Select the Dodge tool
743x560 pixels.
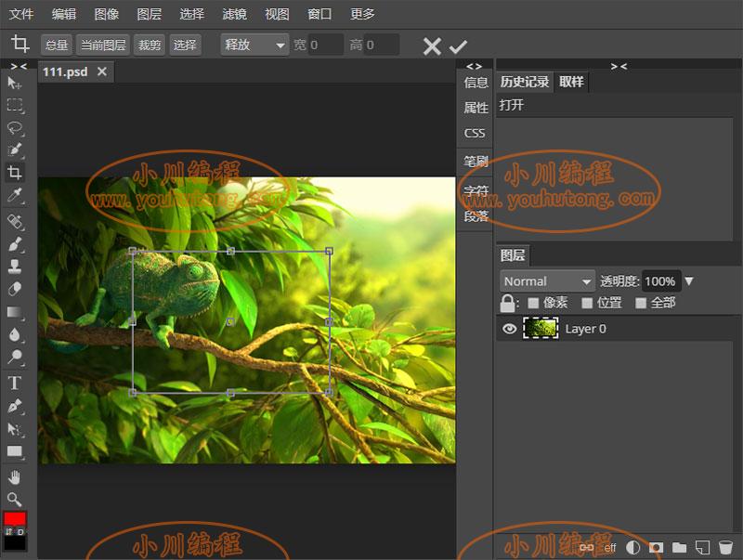tap(14, 358)
